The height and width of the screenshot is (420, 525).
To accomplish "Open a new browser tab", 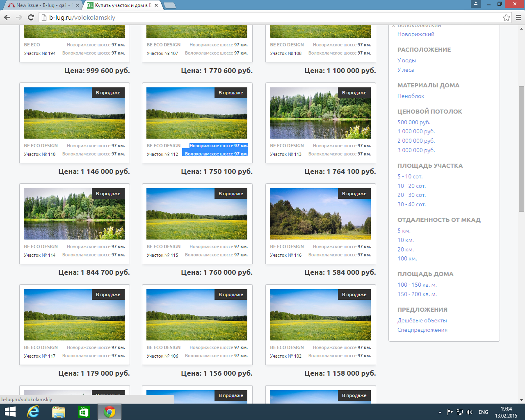I will 169,5.
